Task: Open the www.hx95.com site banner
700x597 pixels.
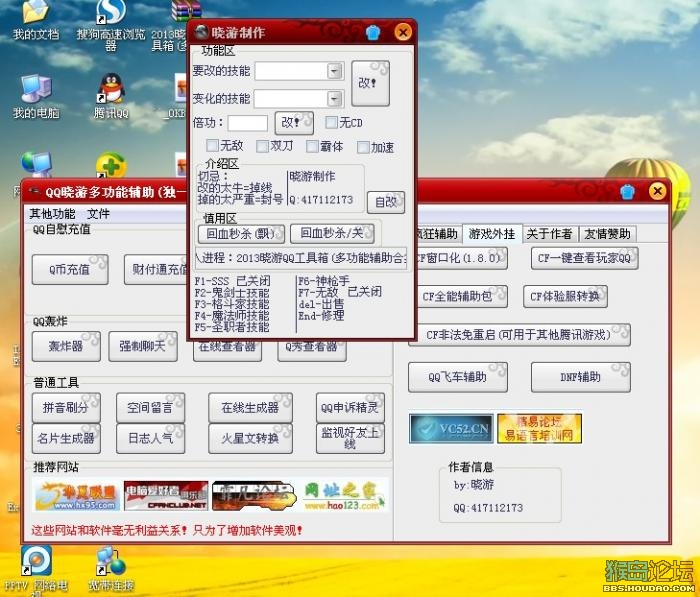Action: (x=76, y=496)
